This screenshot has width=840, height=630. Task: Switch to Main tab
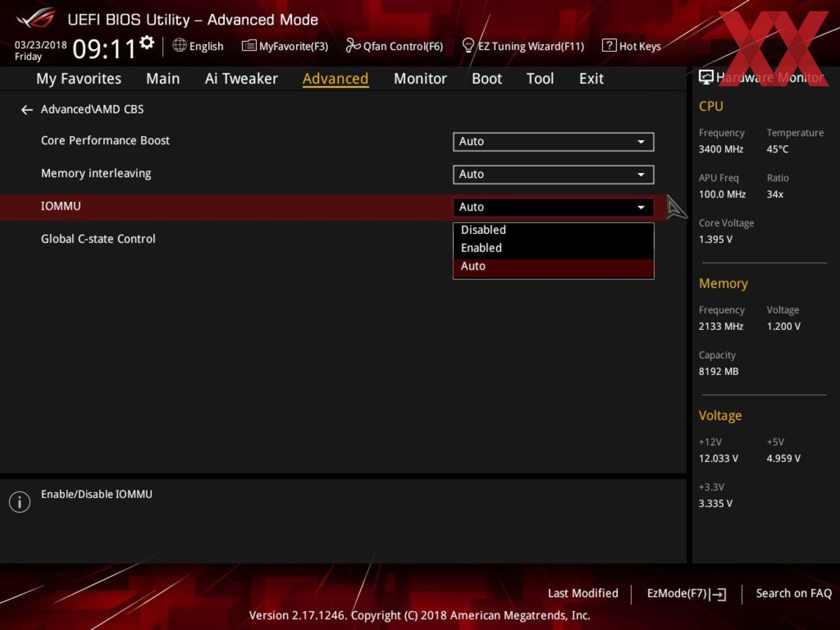(x=163, y=78)
